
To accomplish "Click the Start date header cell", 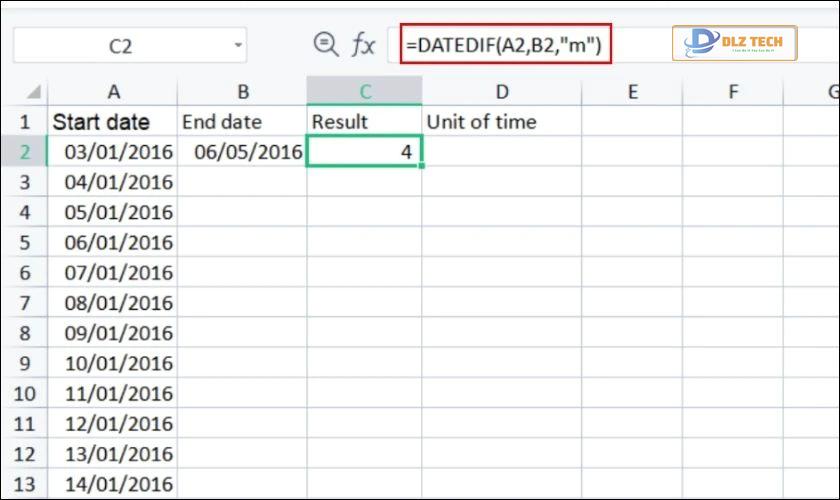I will point(113,122).
